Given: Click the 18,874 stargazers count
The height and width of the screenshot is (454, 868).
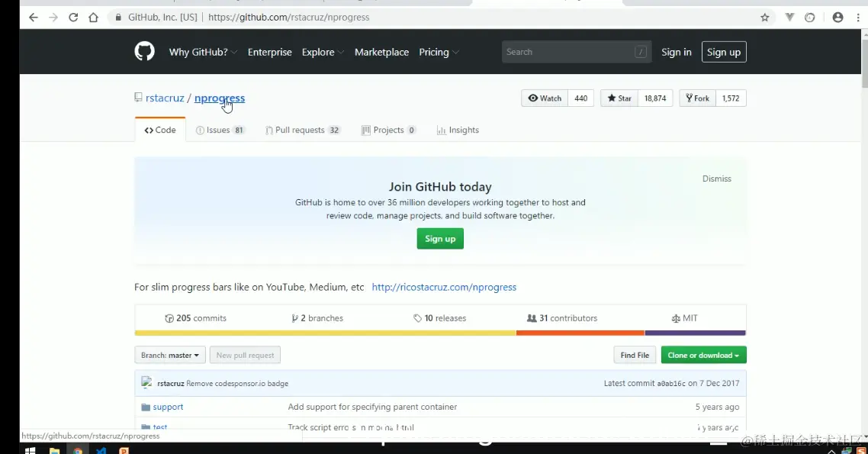Looking at the screenshot, I should click(655, 98).
